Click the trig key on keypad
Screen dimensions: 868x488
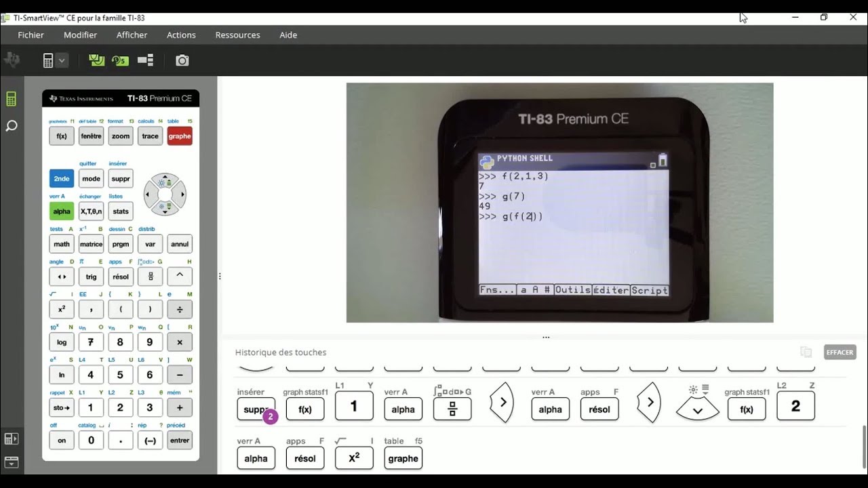pyautogui.click(x=91, y=277)
